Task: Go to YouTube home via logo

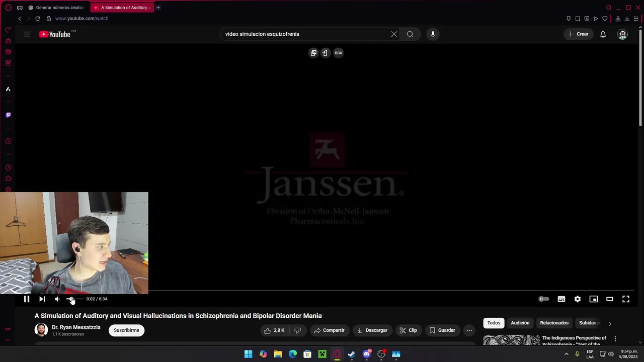Action: [x=55, y=34]
